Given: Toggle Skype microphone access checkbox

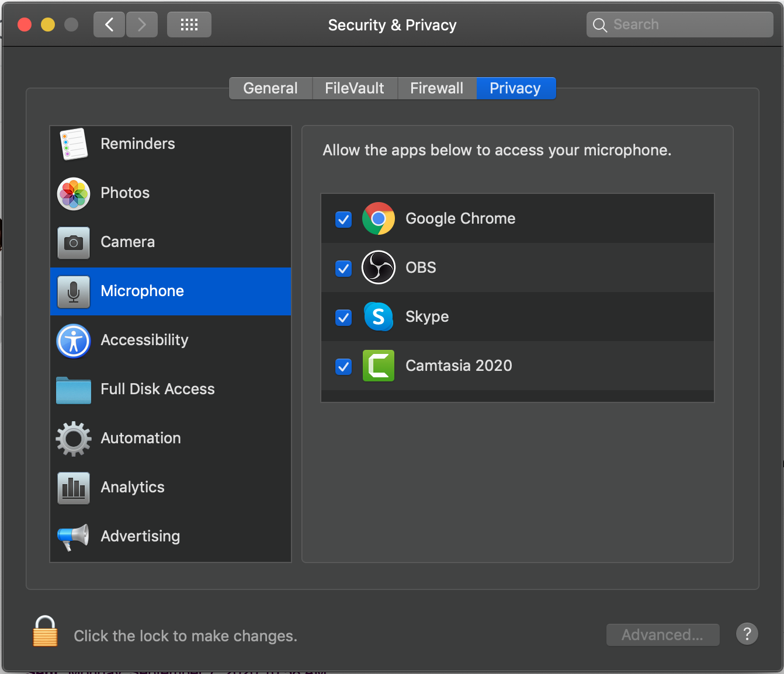Looking at the screenshot, I should (344, 318).
